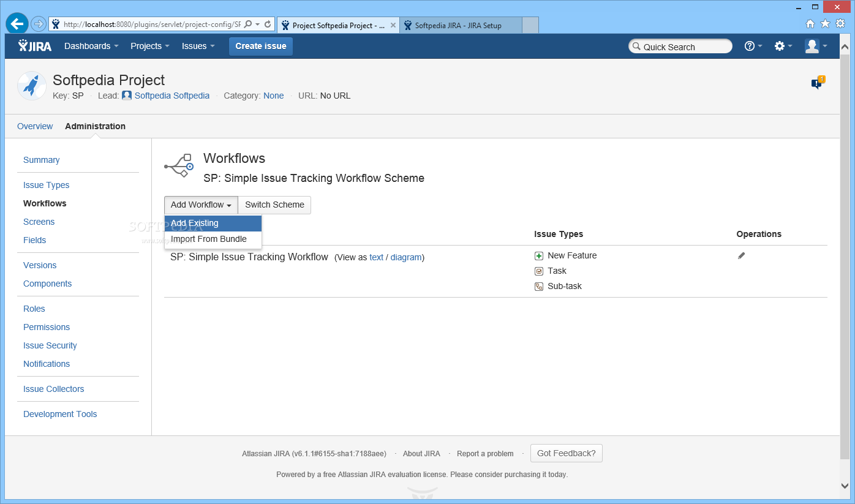Open Versions in the sidebar
855x504 pixels.
tap(40, 265)
